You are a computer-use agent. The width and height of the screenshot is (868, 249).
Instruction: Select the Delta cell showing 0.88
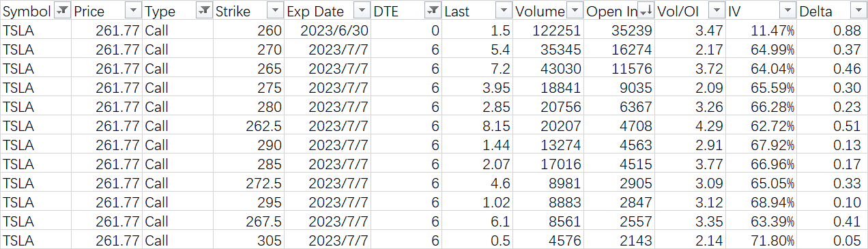(833, 31)
